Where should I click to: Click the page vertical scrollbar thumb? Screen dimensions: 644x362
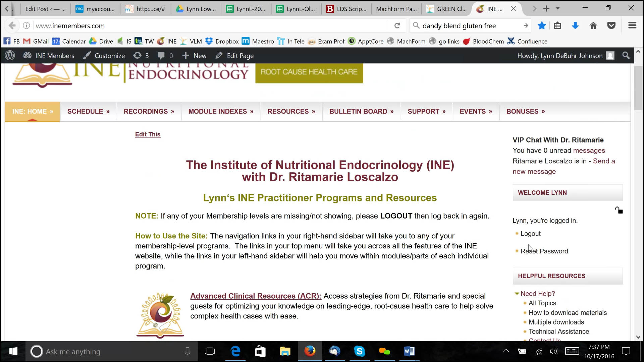pos(638,88)
